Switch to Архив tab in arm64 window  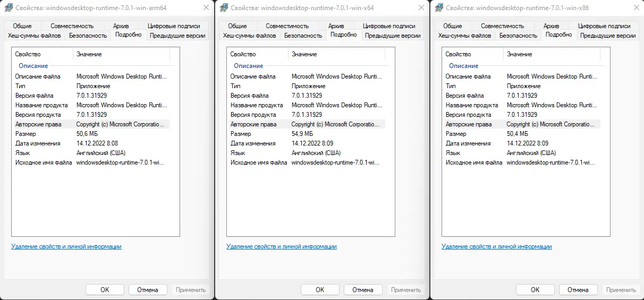[x=121, y=25]
